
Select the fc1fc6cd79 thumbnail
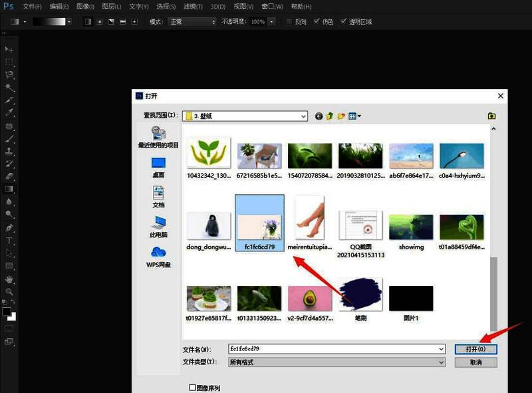(x=259, y=223)
